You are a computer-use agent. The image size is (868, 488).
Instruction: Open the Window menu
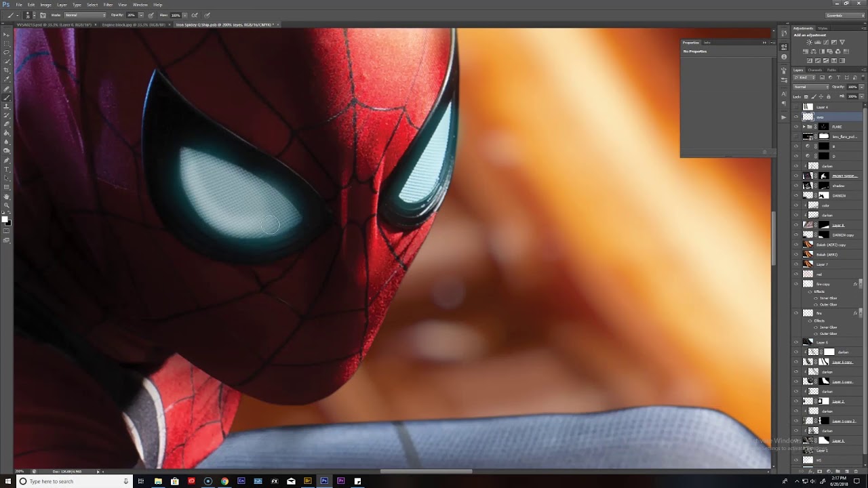pyautogui.click(x=140, y=5)
